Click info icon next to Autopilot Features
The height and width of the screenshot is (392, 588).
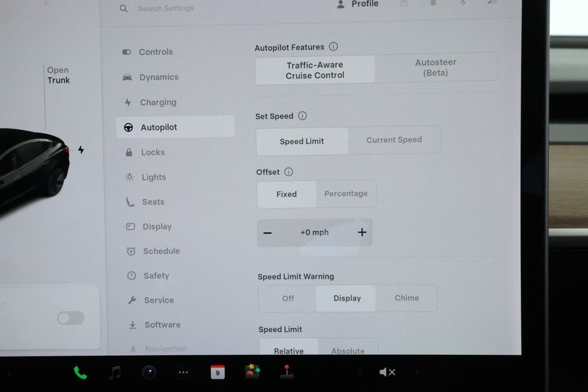[333, 47]
